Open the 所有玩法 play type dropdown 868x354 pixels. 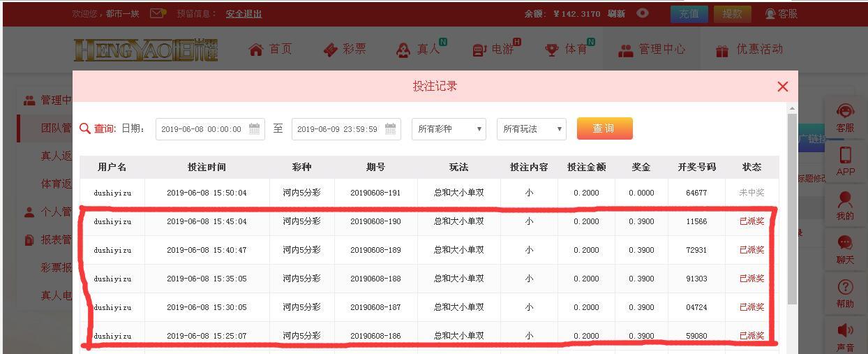[x=531, y=129]
